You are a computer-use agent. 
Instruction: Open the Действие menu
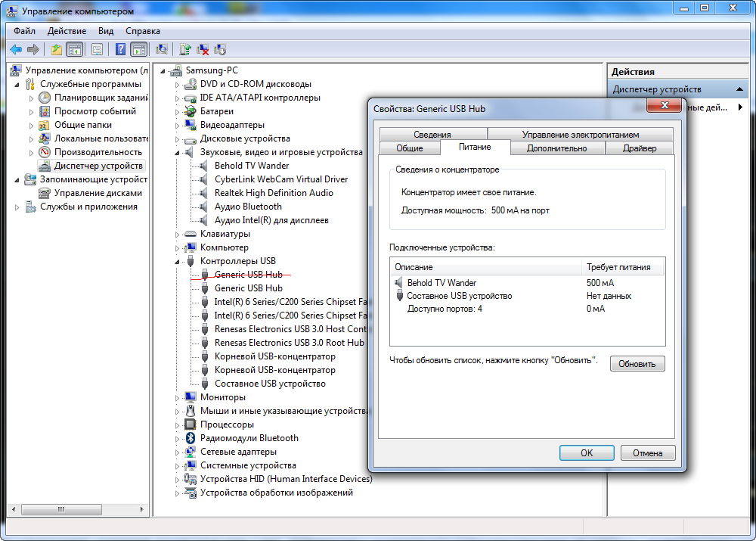(x=67, y=31)
